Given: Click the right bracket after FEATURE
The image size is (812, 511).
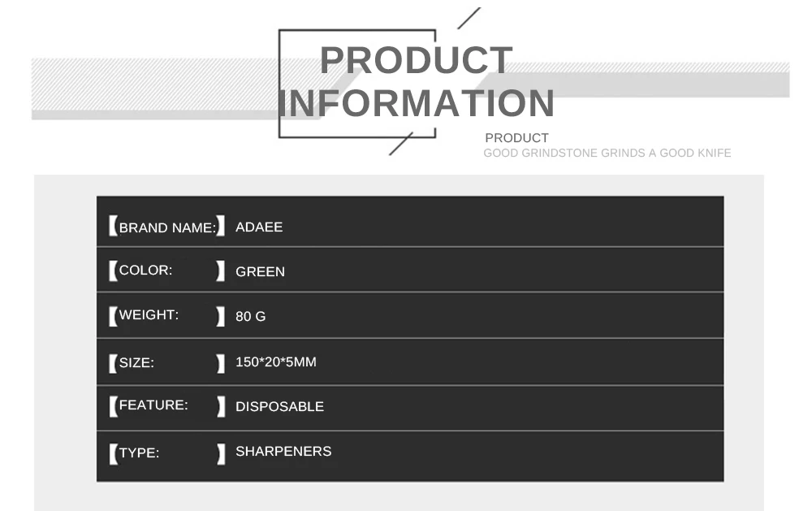Looking at the screenshot, I should pos(221,406).
